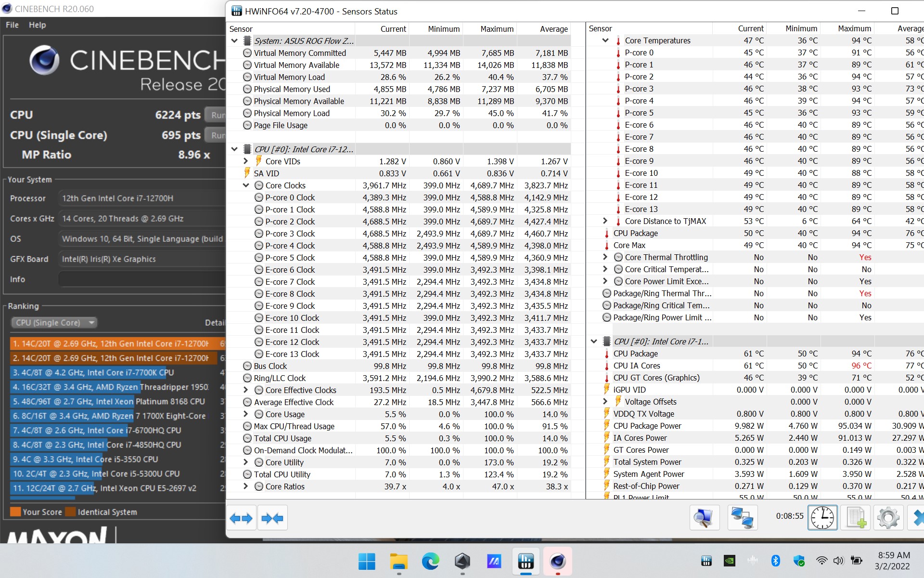Open the volume speaker tray icon
This screenshot has width=924, height=578.
pyautogui.click(x=839, y=560)
